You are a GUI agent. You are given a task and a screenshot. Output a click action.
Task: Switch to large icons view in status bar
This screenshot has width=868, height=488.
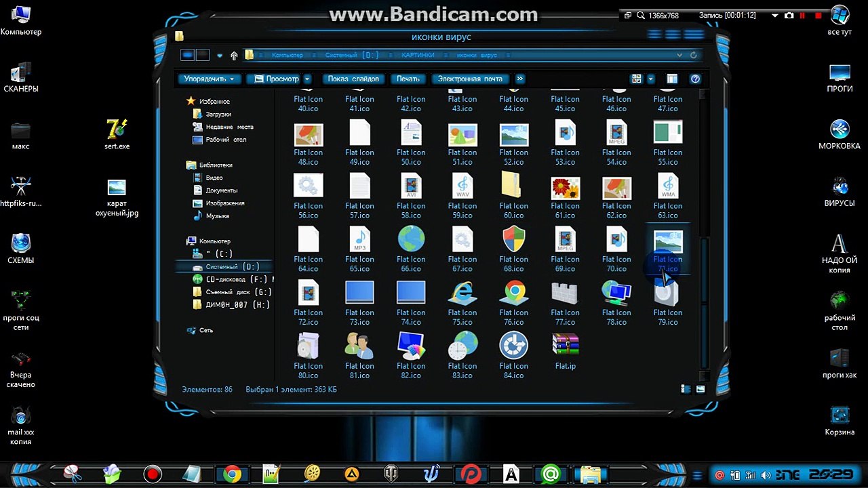[x=700, y=389]
